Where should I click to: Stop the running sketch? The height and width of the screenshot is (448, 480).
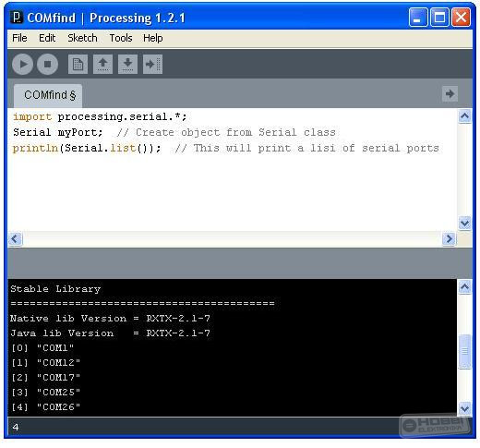pyautogui.click(x=47, y=64)
